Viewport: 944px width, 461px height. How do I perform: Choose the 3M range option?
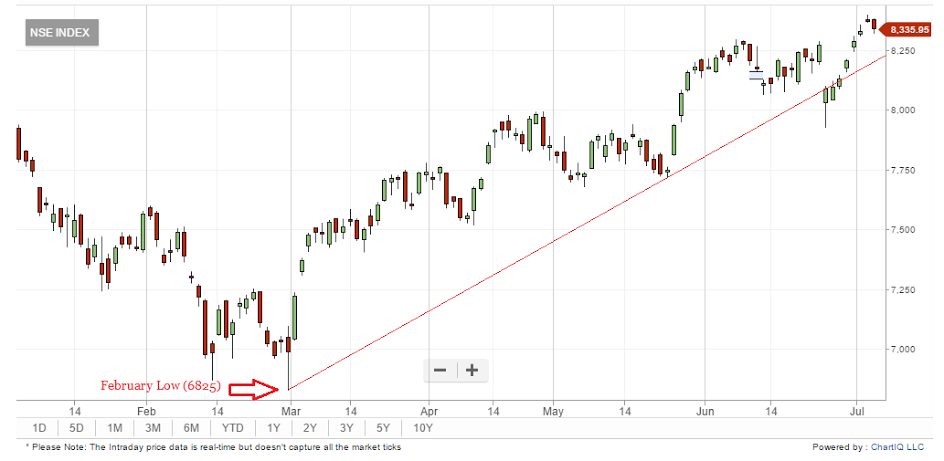tap(153, 428)
